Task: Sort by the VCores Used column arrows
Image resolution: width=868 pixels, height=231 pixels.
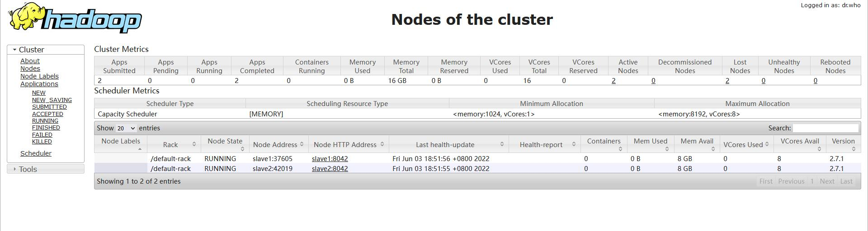Action: tap(767, 144)
